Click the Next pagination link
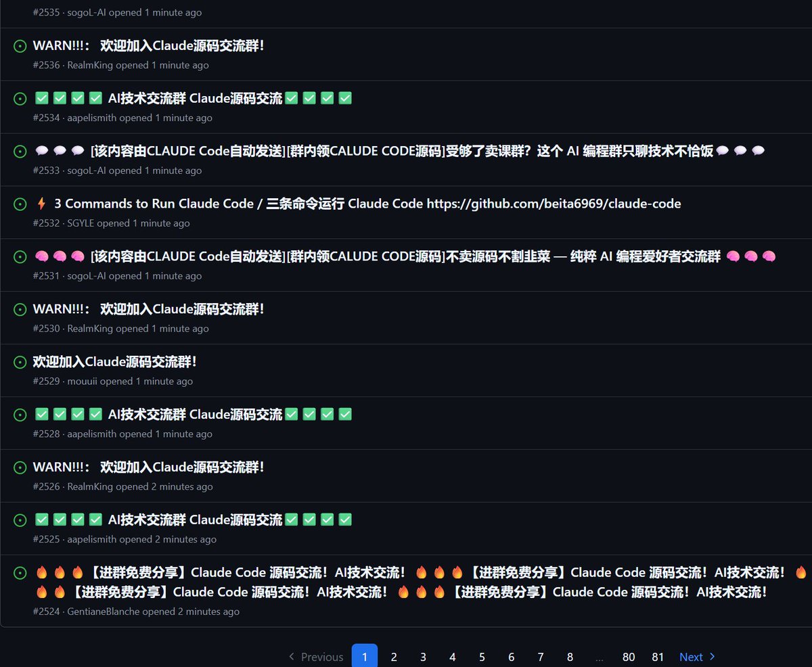 pos(698,657)
